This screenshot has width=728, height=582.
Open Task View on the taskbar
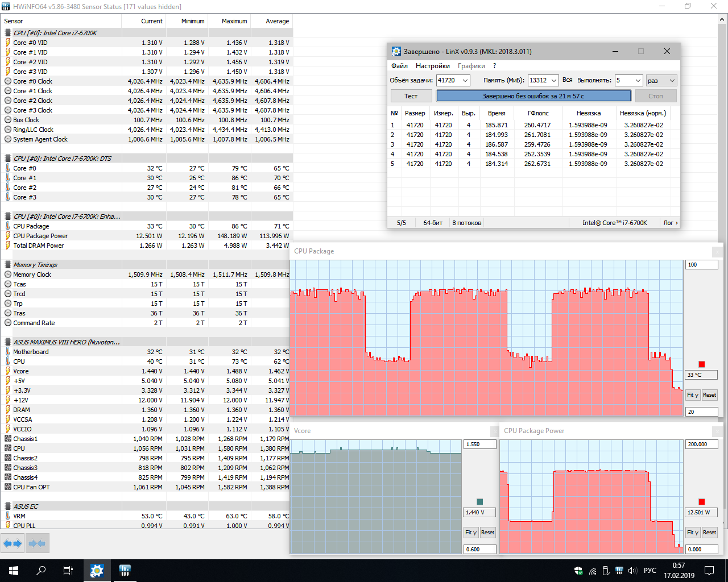68,571
